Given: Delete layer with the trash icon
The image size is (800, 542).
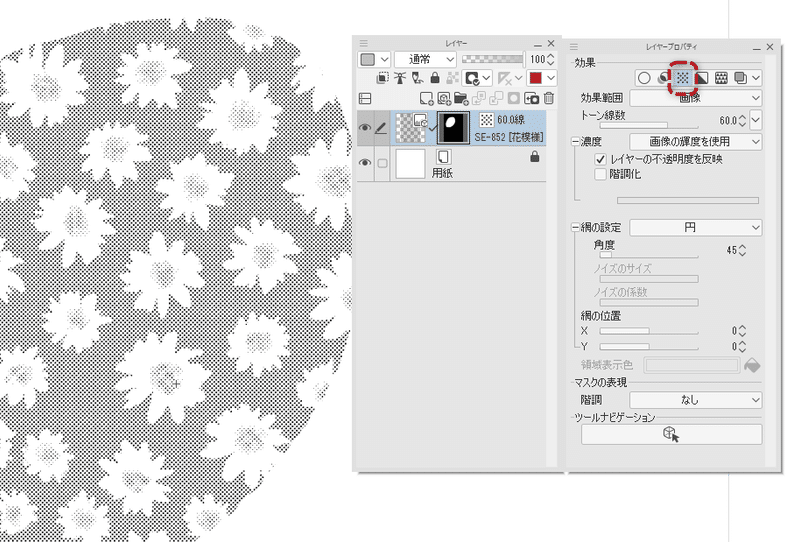Looking at the screenshot, I should (548, 98).
